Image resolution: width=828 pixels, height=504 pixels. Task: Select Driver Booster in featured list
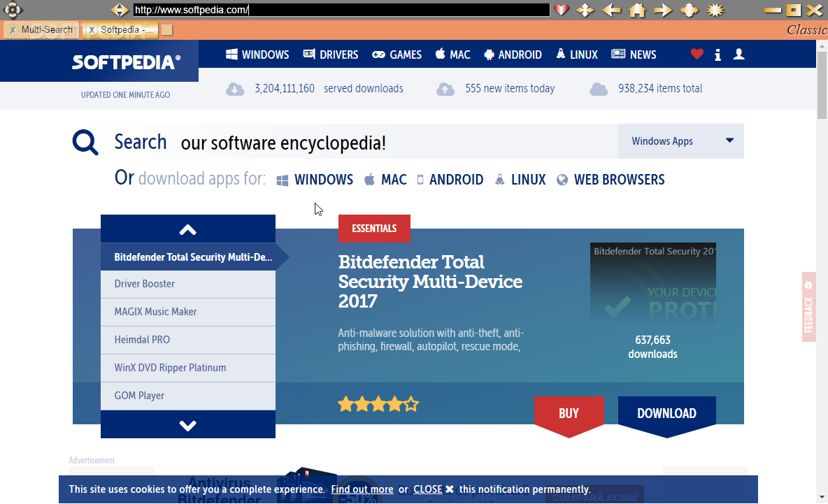[x=188, y=284]
